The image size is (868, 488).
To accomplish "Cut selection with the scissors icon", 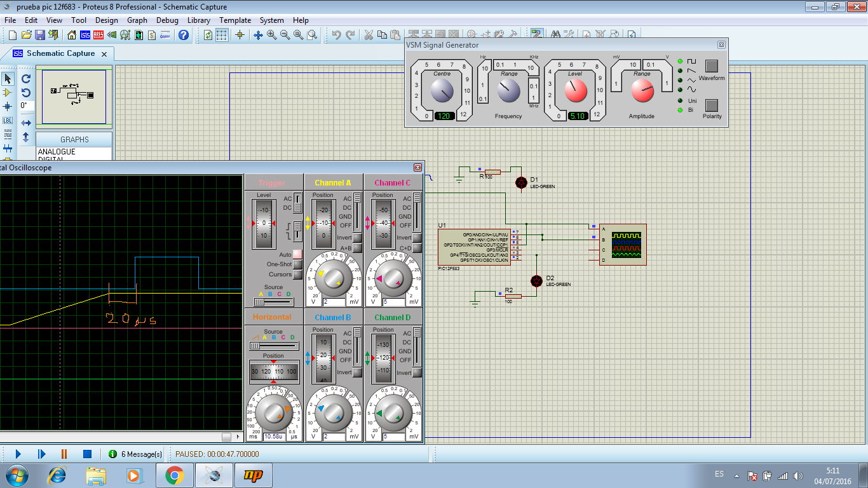I will click(x=368, y=35).
